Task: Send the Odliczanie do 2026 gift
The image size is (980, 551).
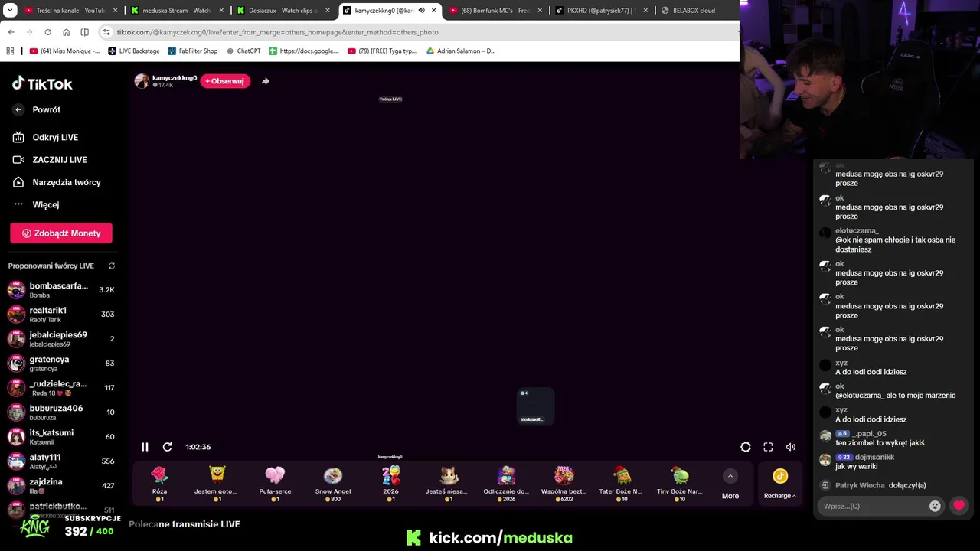Action: pos(506,484)
